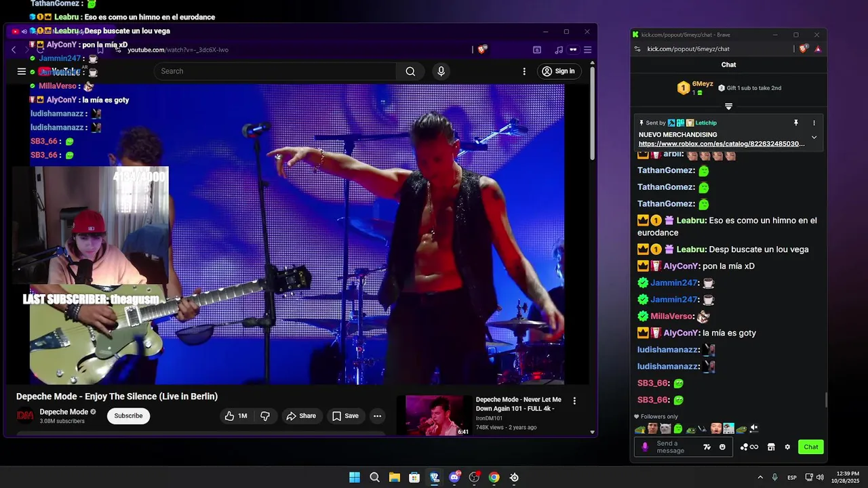Open pinned message three-dot options

click(x=814, y=123)
